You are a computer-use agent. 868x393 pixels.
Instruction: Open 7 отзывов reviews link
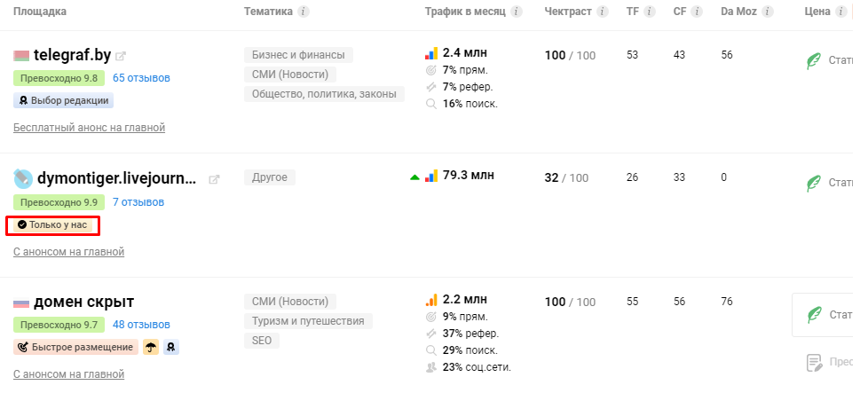[x=138, y=202]
